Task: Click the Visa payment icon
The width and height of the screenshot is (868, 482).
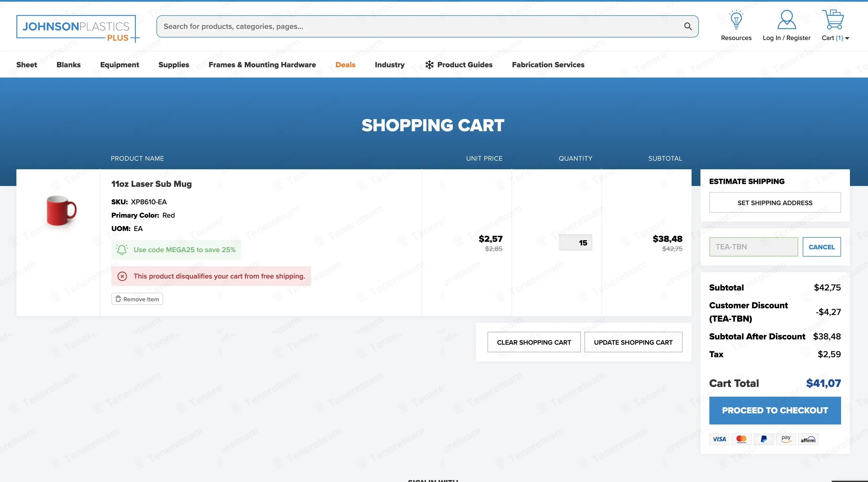Action: [719, 439]
